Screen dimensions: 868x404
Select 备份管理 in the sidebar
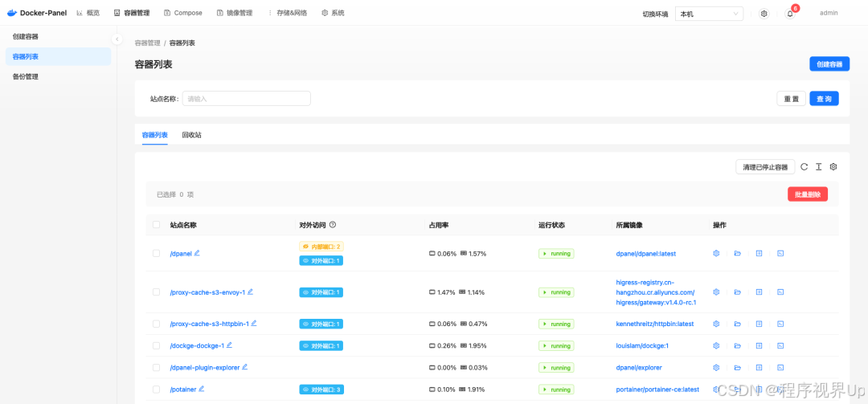pos(58,77)
